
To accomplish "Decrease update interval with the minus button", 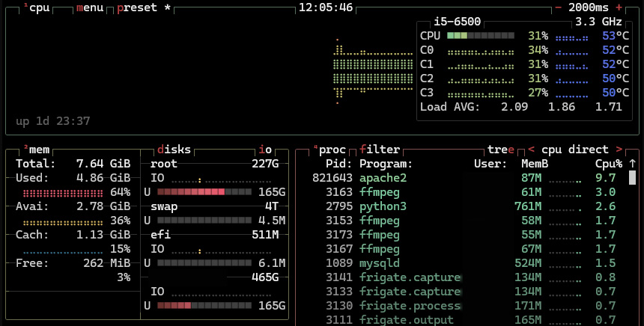I will tap(558, 7).
